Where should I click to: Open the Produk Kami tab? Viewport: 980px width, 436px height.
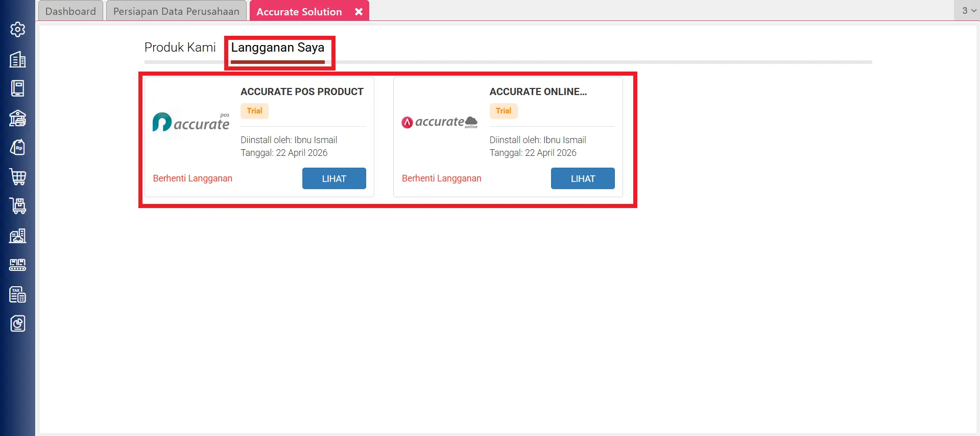(x=180, y=48)
